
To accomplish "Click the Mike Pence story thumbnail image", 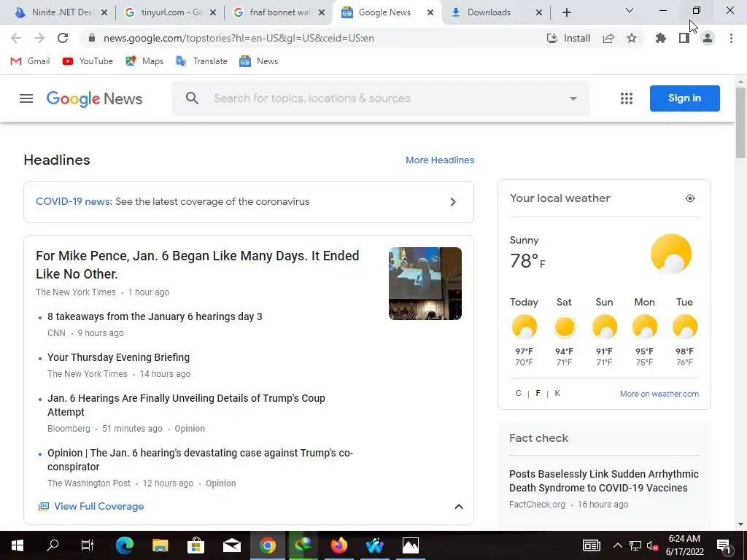I will [x=425, y=284].
